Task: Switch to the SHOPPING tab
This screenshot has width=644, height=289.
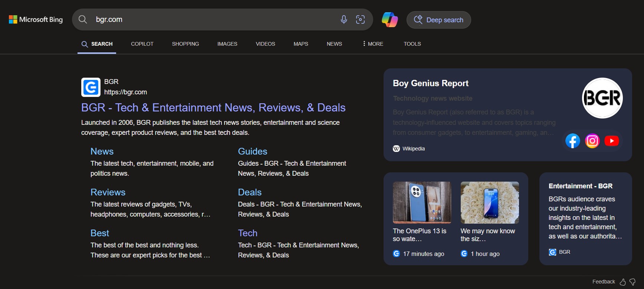Action: click(185, 44)
